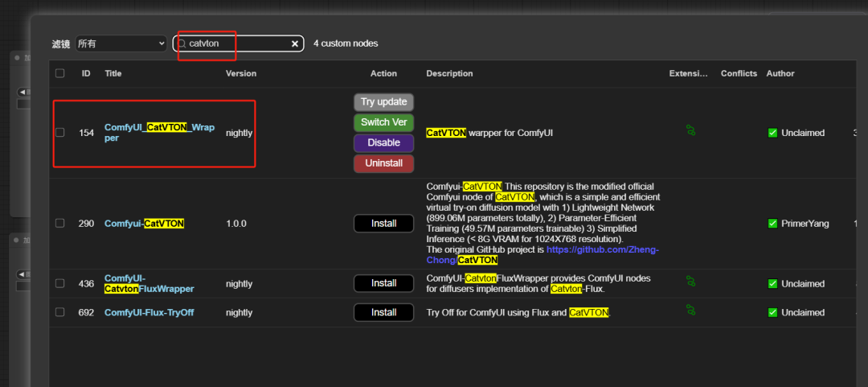The height and width of the screenshot is (387, 868).
Task: Click 'CatVTON warpper for ComfyUI' description
Action: click(x=489, y=133)
